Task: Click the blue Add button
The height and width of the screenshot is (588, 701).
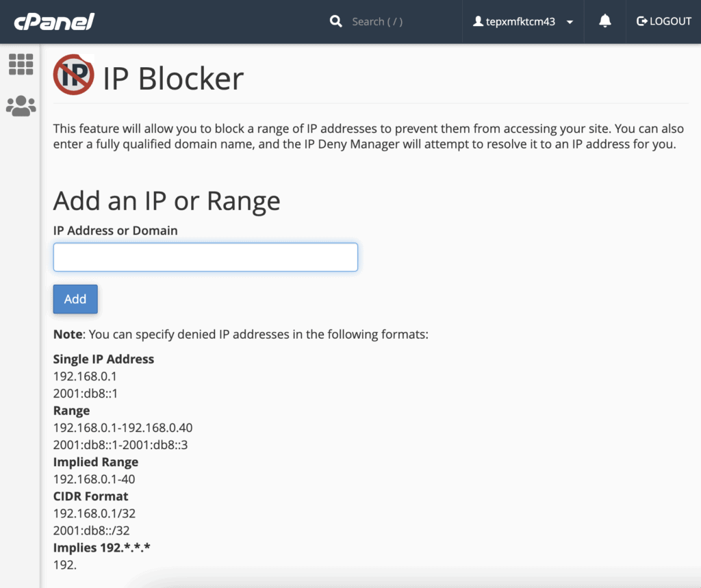Action: pos(75,299)
